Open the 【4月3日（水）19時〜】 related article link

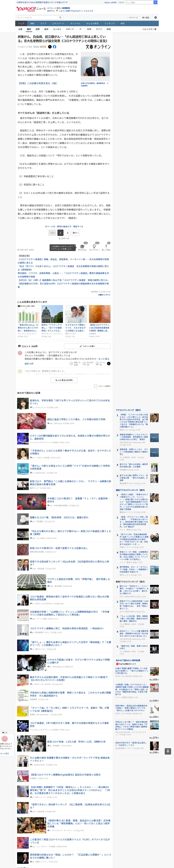(x=63, y=280)
